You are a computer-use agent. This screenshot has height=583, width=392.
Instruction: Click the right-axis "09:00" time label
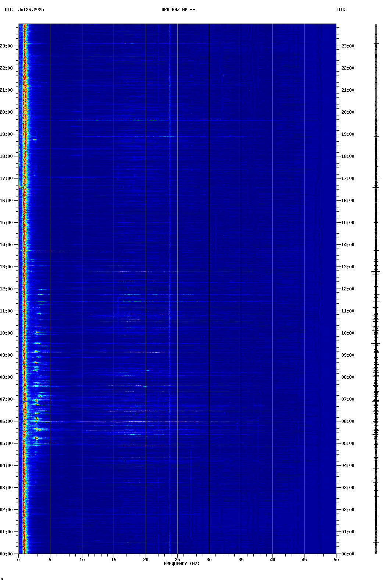pos(348,355)
